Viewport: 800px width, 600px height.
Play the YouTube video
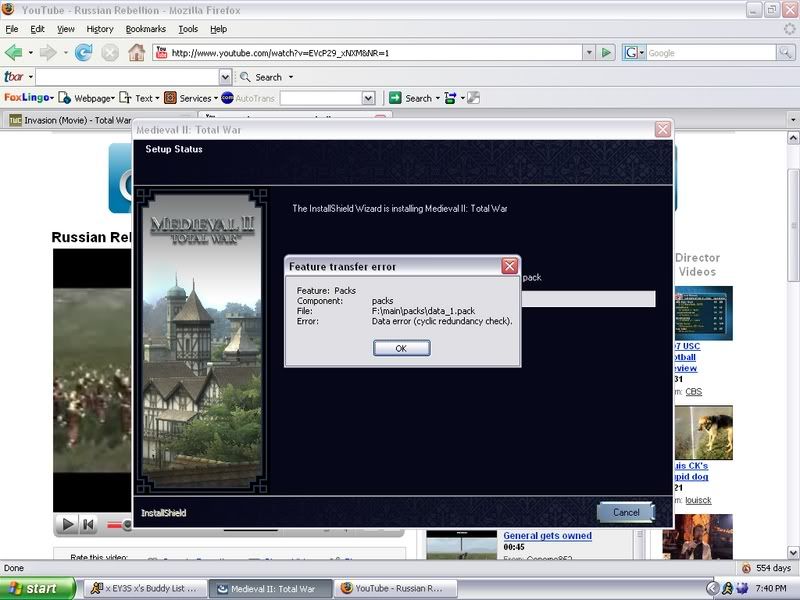tap(68, 524)
